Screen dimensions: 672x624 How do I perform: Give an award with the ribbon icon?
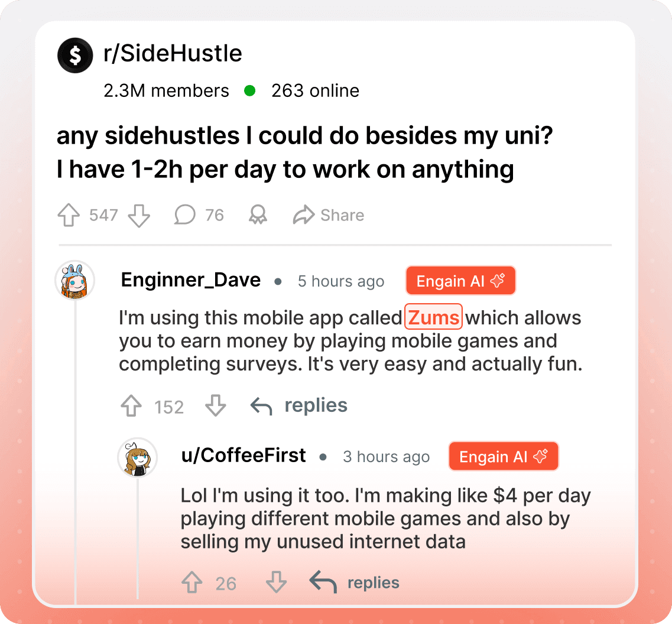pyautogui.click(x=258, y=215)
